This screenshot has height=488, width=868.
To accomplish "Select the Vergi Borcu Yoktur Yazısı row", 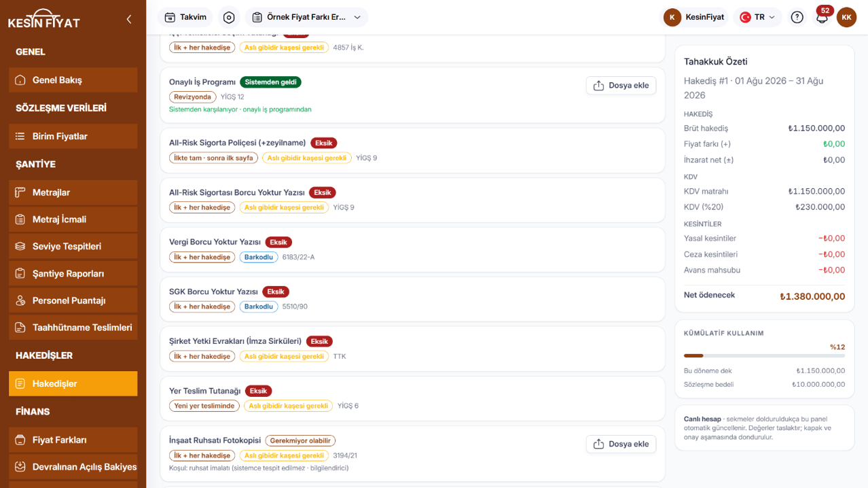I will point(412,249).
